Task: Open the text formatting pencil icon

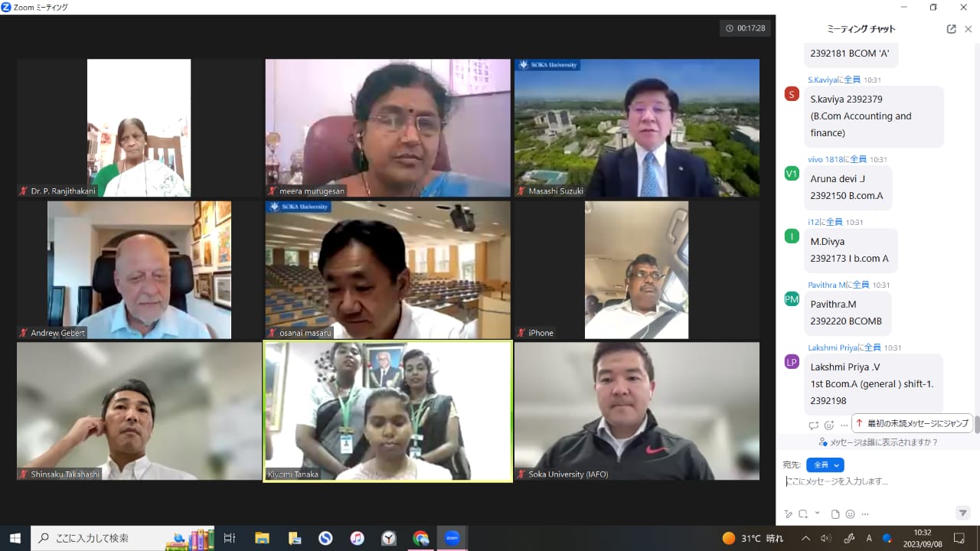Action: point(789,514)
